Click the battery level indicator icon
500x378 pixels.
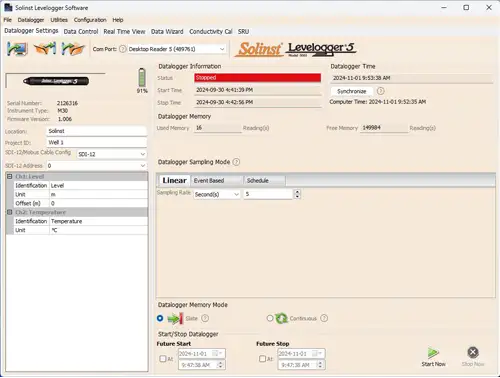tap(142, 78)
